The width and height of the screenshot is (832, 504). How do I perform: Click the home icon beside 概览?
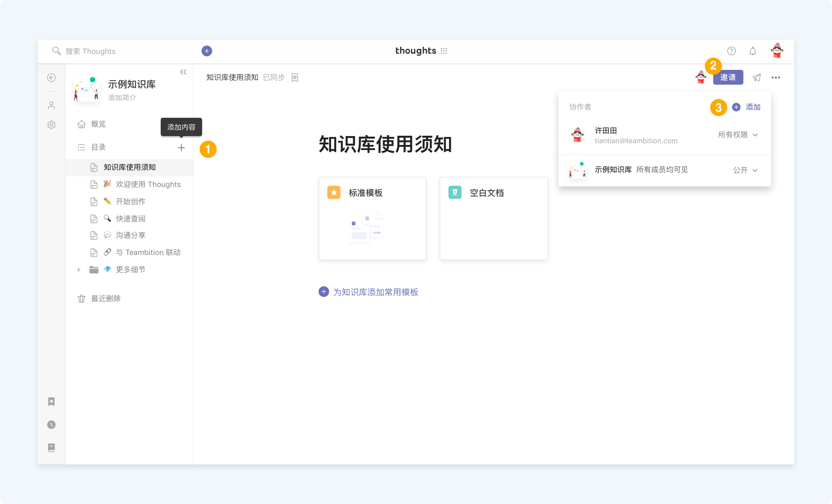81,124
